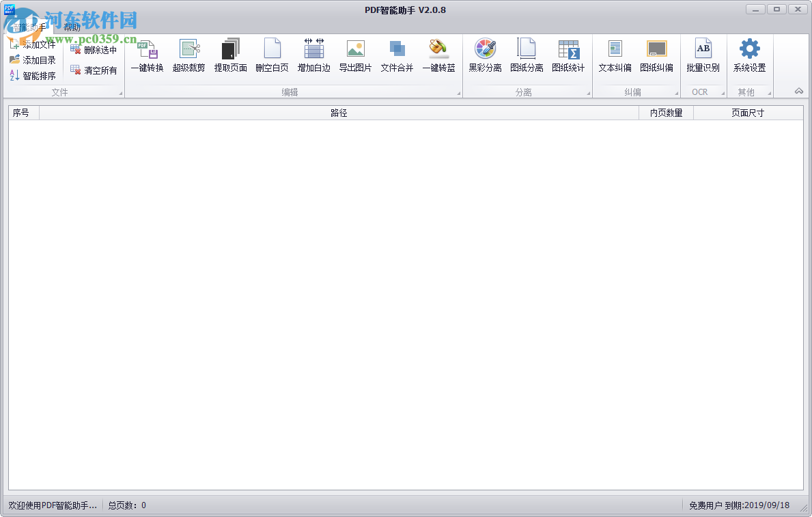
Task: Select the 文本纠偏 (text deskew) tool
Action: 615,56
